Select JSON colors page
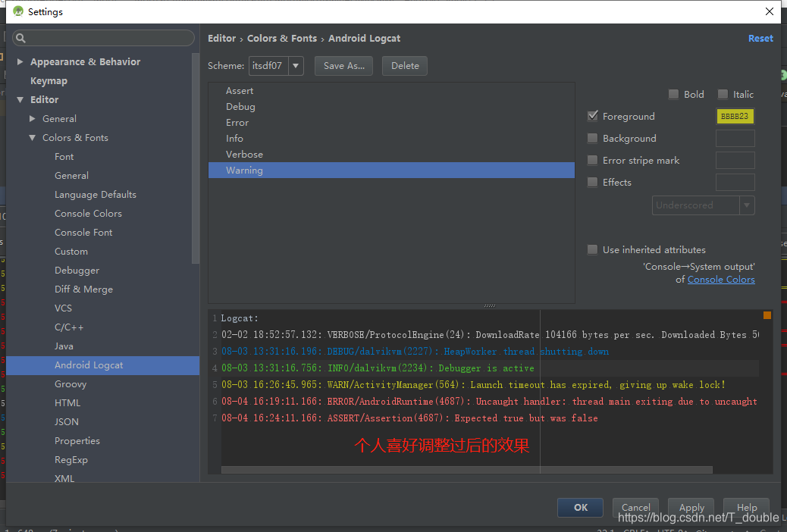 (x=66, y=422)
